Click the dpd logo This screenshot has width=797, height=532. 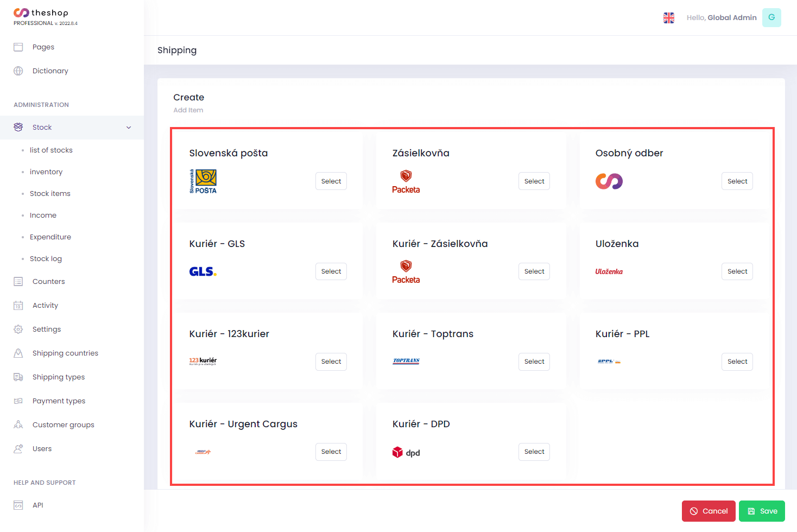point(406,452)
